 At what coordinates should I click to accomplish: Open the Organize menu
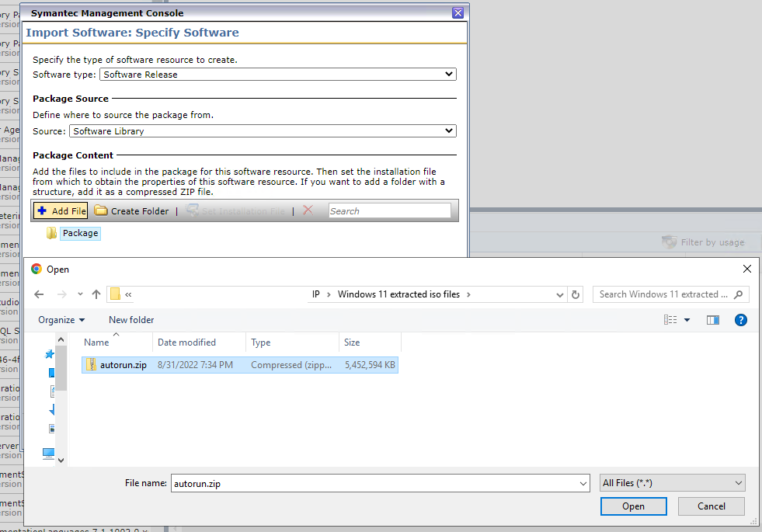point(61,320)
